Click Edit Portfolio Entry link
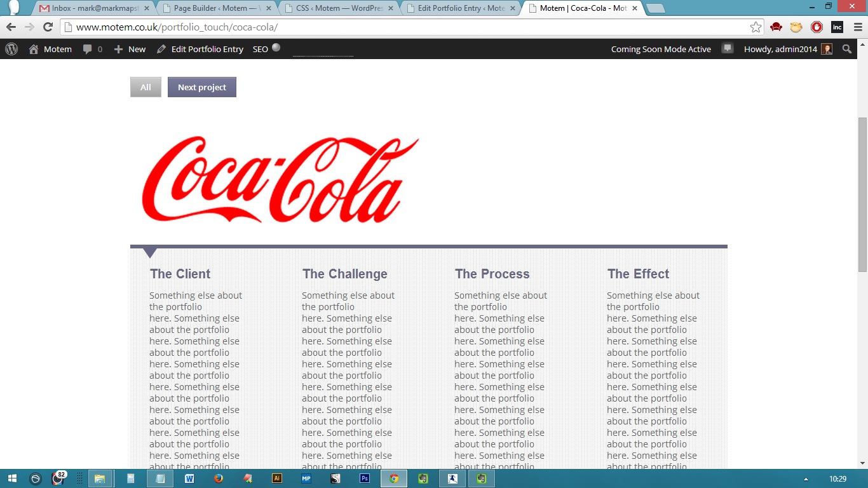868x488 pixels. click(x=200, y=49)
